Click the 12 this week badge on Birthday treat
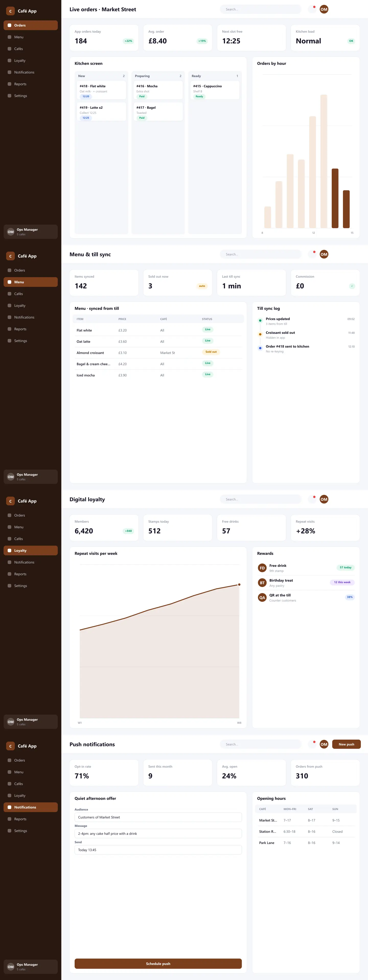 (342, 582)
